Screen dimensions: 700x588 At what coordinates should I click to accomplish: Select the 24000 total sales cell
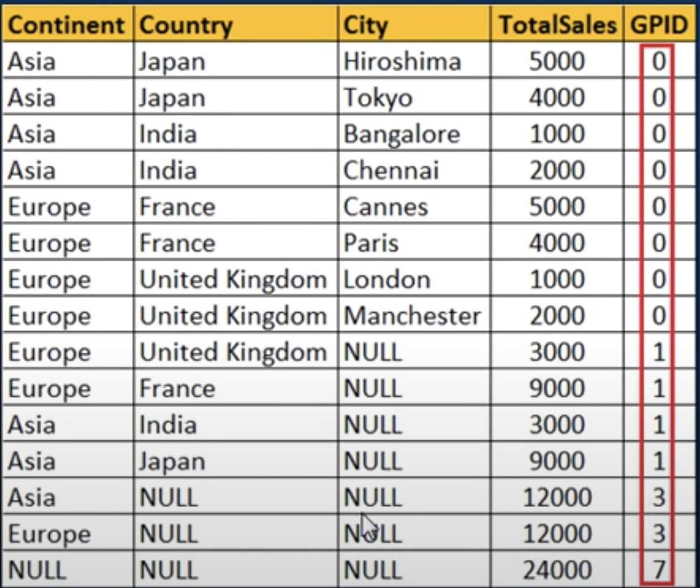(557, 569)
